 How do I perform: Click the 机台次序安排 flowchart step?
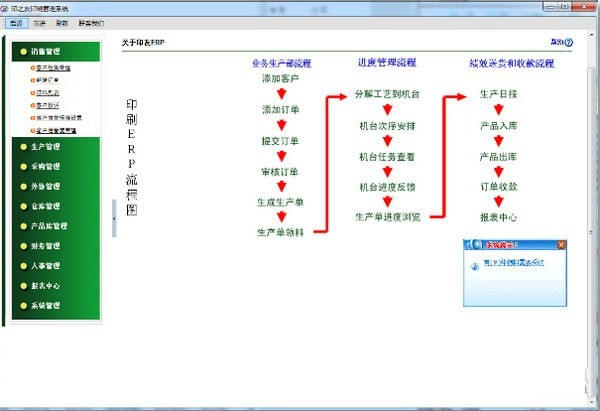click(387, 126)
